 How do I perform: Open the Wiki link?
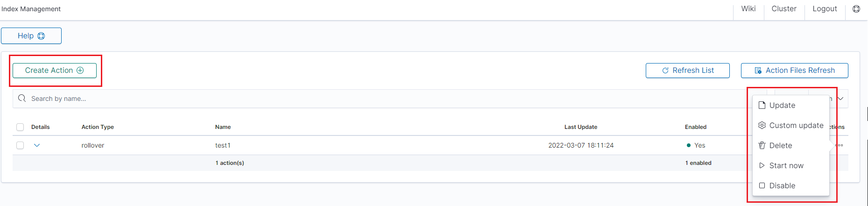[x=748, y=9]
